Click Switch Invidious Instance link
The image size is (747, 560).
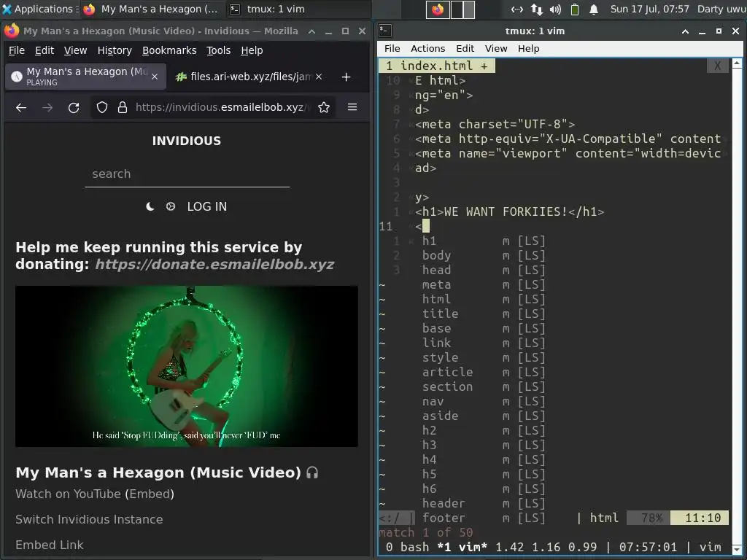[89, 519]
